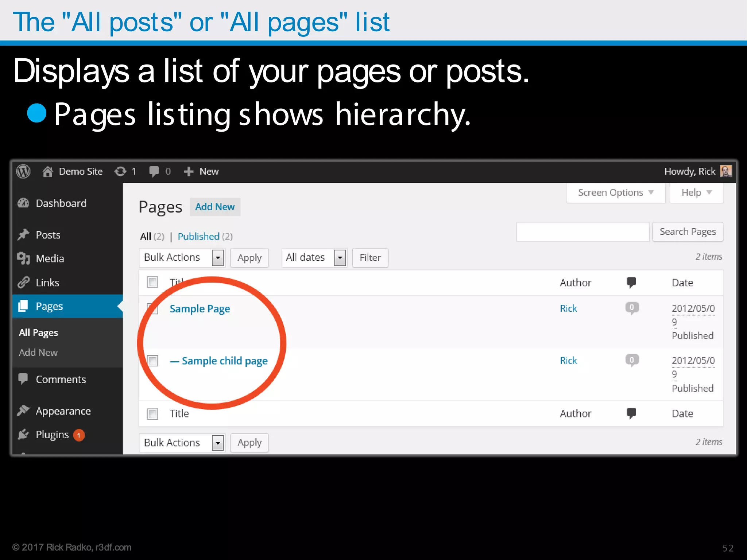Viewport: 747px width, 560px height.
Task: Sort by Date column header
Action: tap(682, 283)
